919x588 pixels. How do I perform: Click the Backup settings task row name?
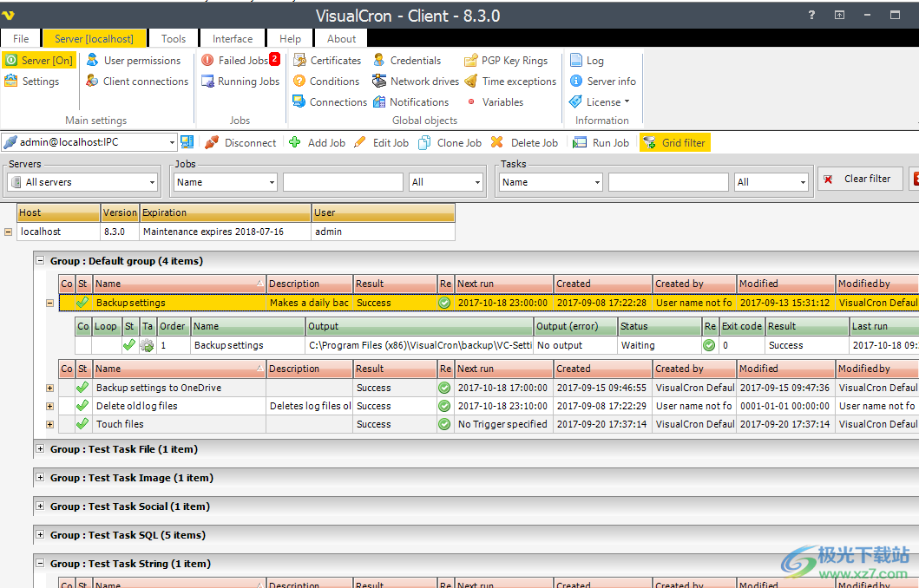point(228,345)
